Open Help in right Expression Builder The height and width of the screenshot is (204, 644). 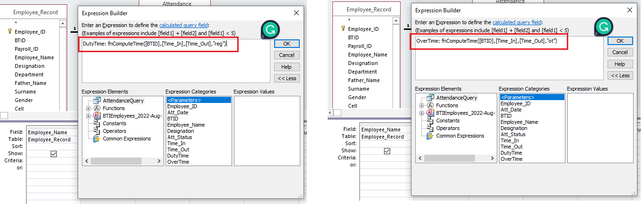point(620,64)
